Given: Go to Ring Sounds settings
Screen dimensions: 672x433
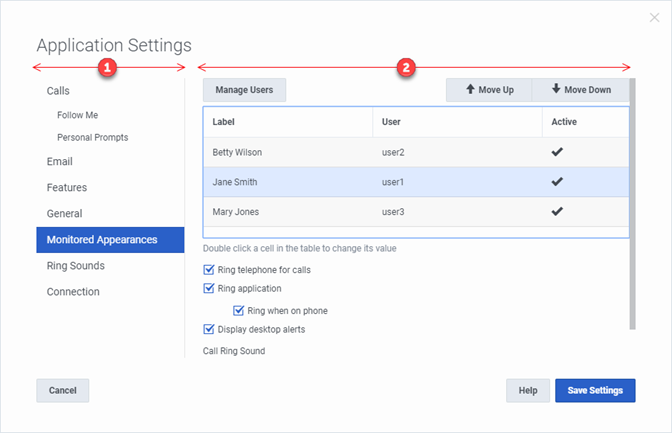Looking at the screenshot, I should pyautogui.click(x=75, y=266).
